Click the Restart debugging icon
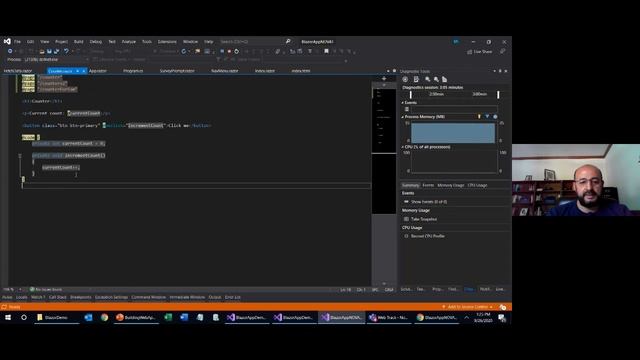Image resolution: width=640 pixels, height=360 pixels. click(236, 51)
